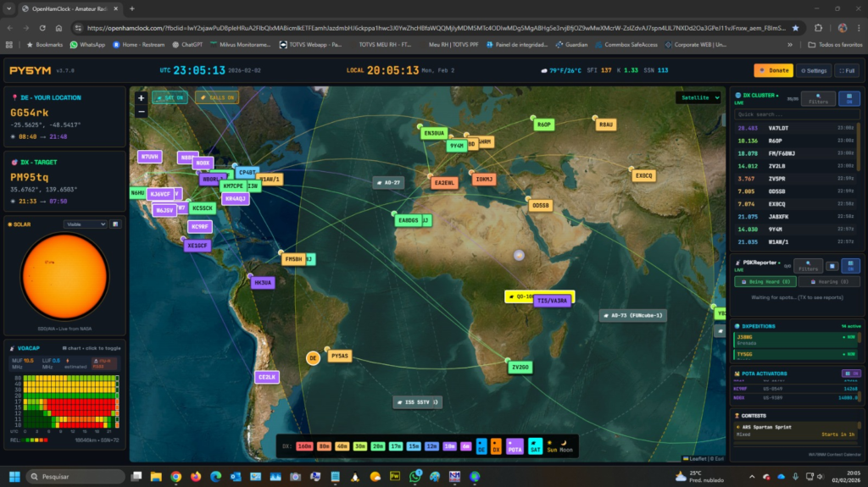Toggle the CALLS ON labels button
868x487 pixels.
[x=216, y=97]
